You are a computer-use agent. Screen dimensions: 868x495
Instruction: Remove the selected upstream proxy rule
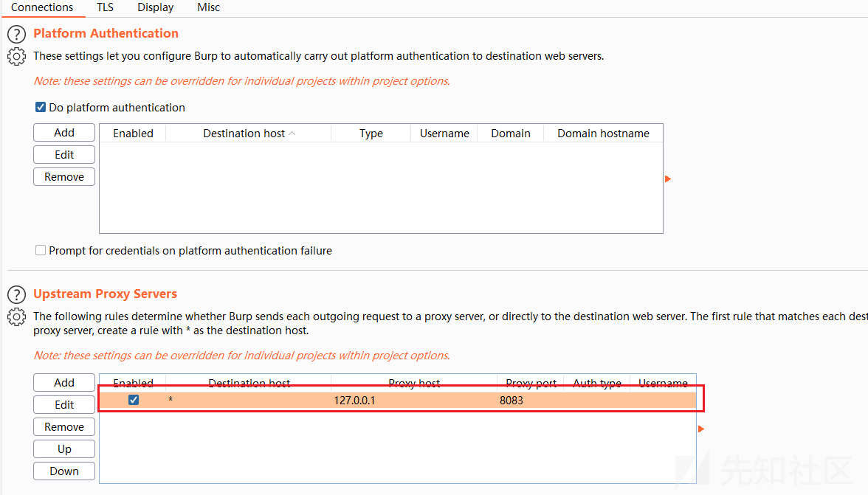(64, 427)
